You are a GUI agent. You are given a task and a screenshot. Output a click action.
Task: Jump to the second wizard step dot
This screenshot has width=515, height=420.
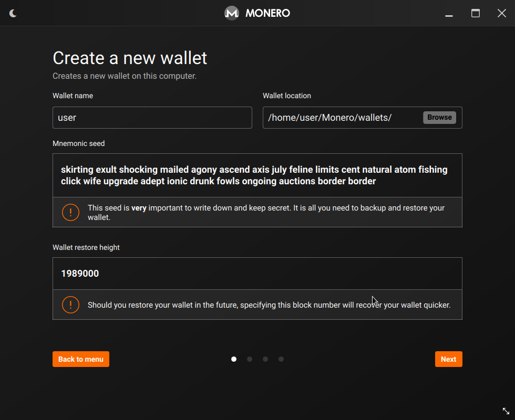click(x=250, y=359)
